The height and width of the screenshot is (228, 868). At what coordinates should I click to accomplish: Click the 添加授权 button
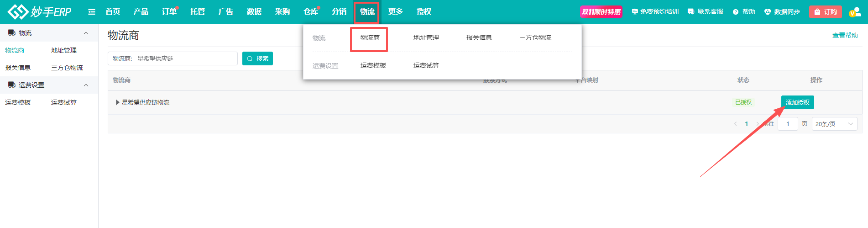[797, 102]
